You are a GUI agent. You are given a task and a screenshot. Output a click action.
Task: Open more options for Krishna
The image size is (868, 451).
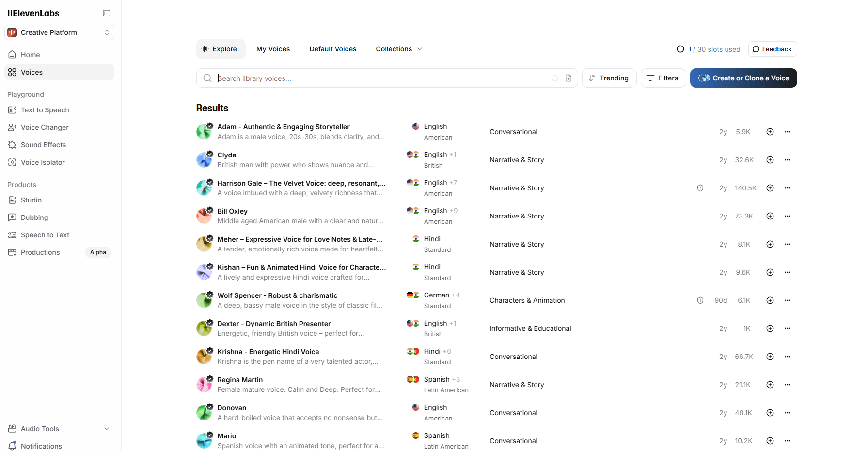tap(788, 357)
